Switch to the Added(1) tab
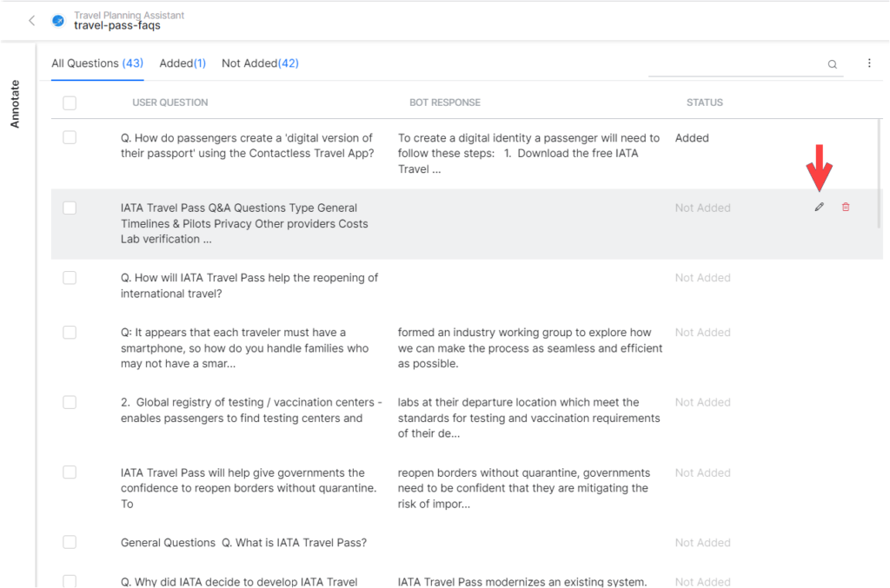This screenshot has height=588, width=890. tap(183, 63)
